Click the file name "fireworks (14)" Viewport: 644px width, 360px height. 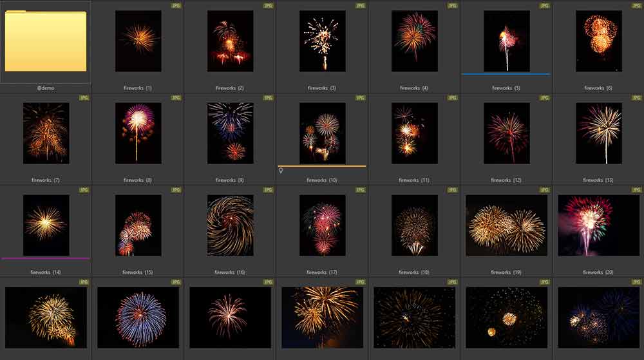pos(46,272)
